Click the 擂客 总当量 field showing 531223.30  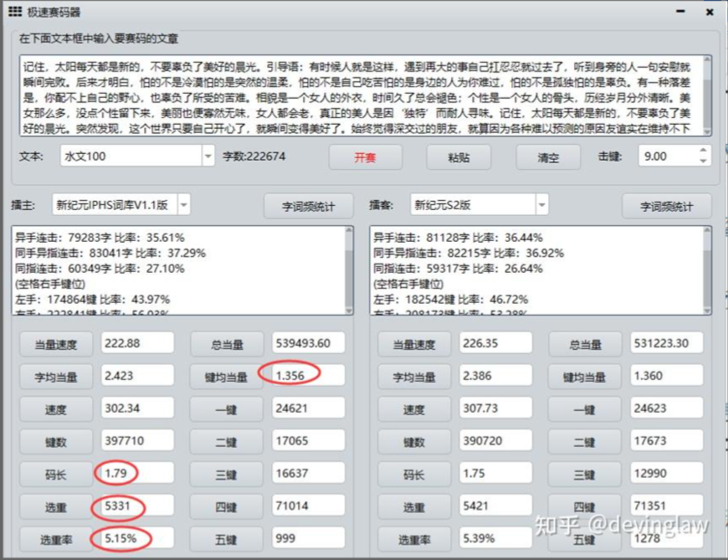pos(667,342)
